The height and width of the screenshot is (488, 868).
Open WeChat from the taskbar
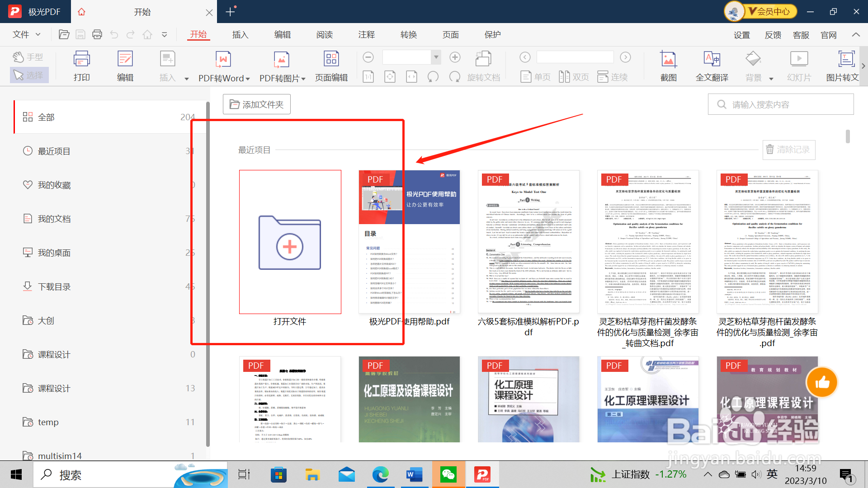[x=448, y=474]
